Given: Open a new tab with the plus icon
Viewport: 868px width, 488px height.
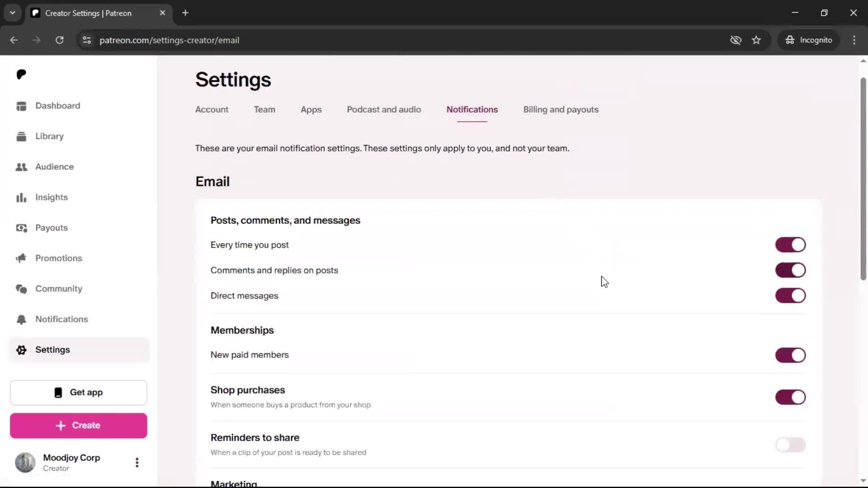Looking at the screenshot, I should point(185,13).
